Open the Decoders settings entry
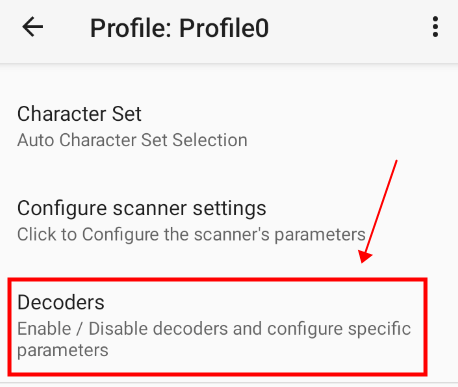458x387 pixels. pos(217,326)
